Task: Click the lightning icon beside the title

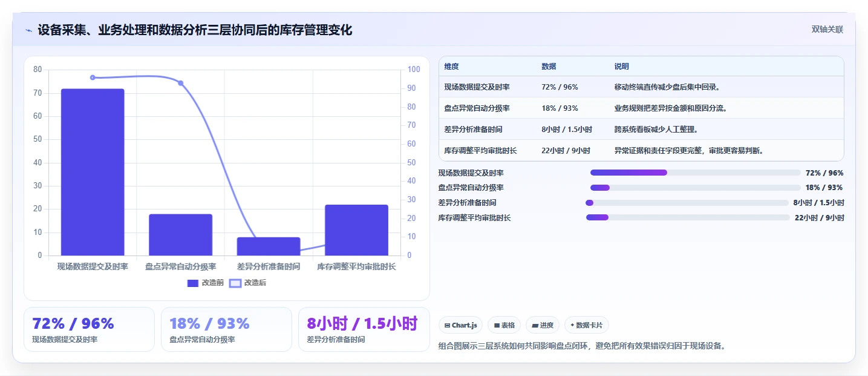Action: (28, 30)
